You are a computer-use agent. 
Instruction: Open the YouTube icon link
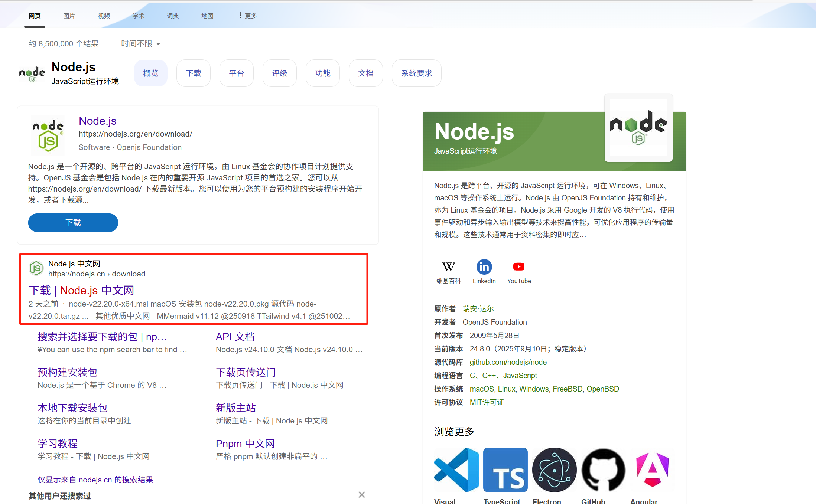(519, 267)
